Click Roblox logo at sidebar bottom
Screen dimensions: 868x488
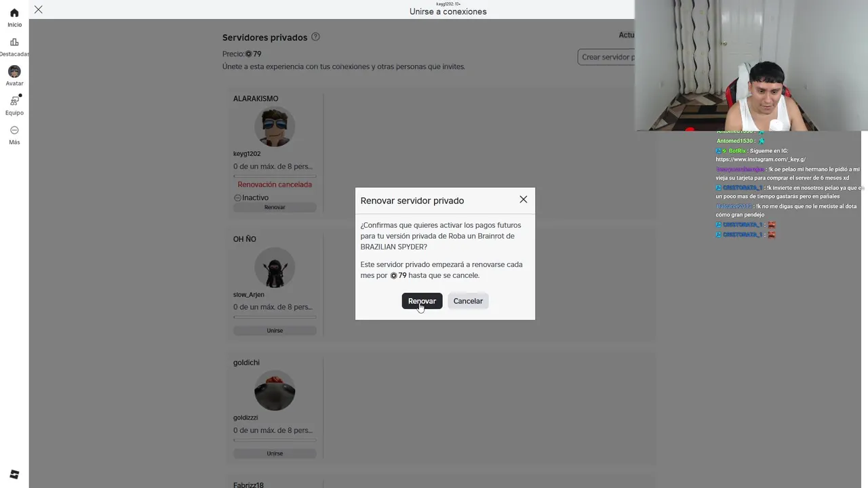14,474
